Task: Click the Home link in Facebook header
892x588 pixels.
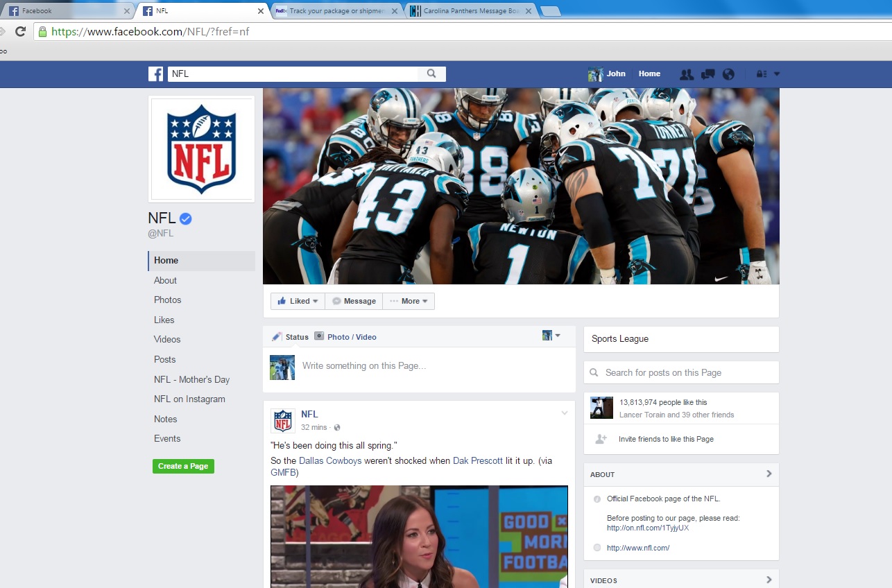Action: click(x=649, y=73)
